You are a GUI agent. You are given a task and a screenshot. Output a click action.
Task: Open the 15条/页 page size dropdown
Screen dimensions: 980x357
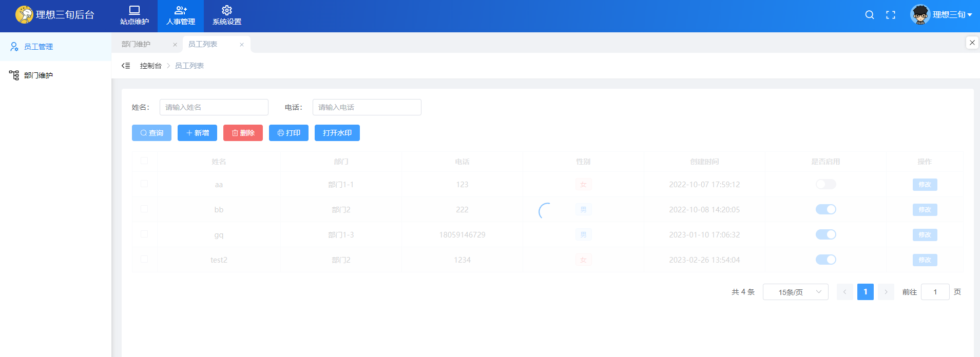[795, 292]
